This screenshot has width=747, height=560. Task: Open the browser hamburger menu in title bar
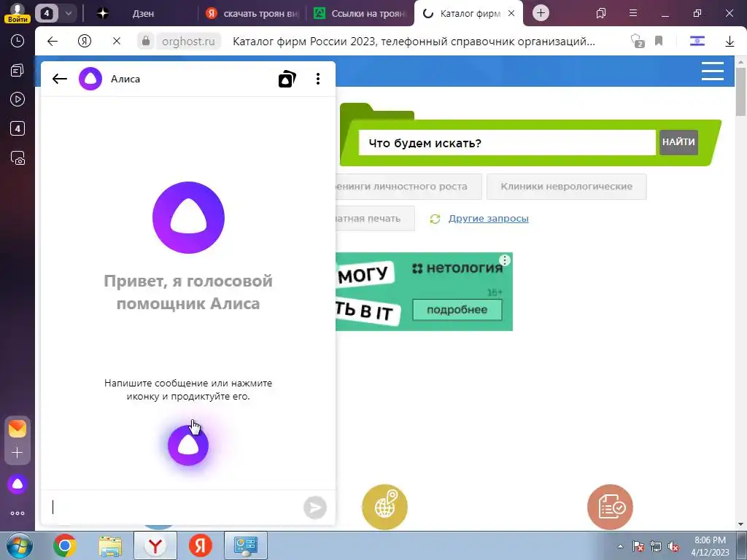pyautogui.click(x=633, y=13)
